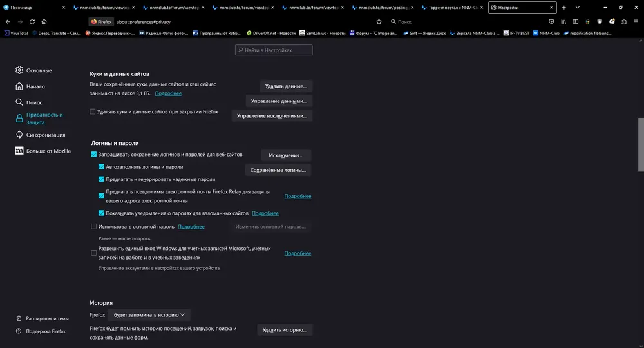The width and height of the screenshot is (644, 348).
Task: Go back using the back arrow
Action: pos(8,22)
